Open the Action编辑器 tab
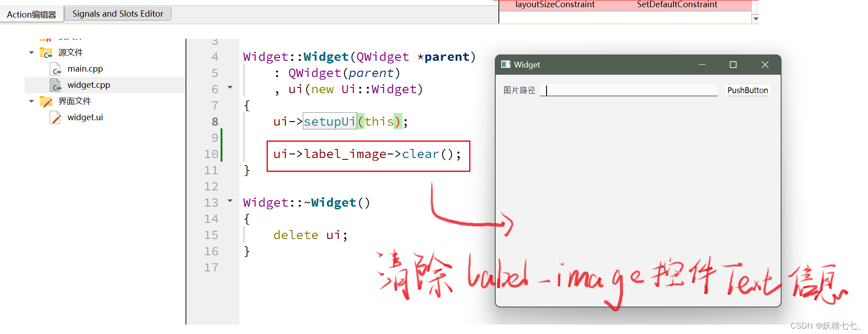Screen dimensions: 868x334 (32, 14)
